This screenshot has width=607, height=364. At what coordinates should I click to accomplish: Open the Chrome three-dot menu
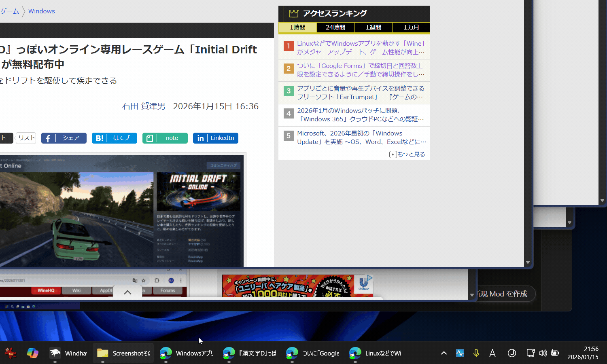(x=181, y=280)
